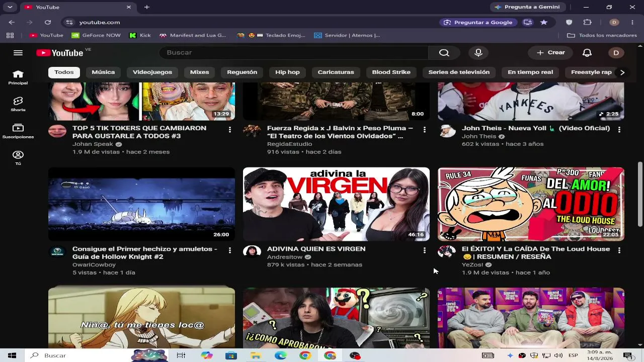Open Microsoft Edge from the taskbar
644x362 pixels.
point(280,355)
